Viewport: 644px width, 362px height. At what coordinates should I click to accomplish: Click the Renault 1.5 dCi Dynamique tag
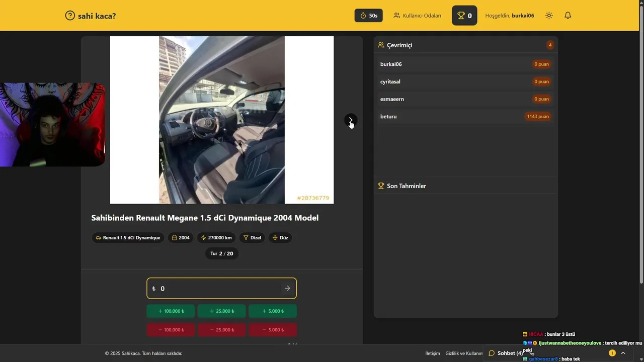(128, 238)
